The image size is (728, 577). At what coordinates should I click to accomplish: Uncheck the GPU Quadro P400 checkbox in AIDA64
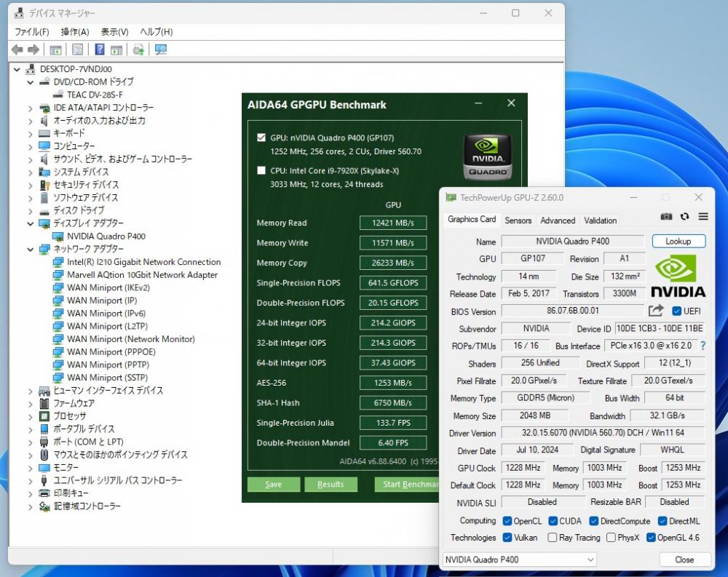pyautogui.click(x=261, y=138)
